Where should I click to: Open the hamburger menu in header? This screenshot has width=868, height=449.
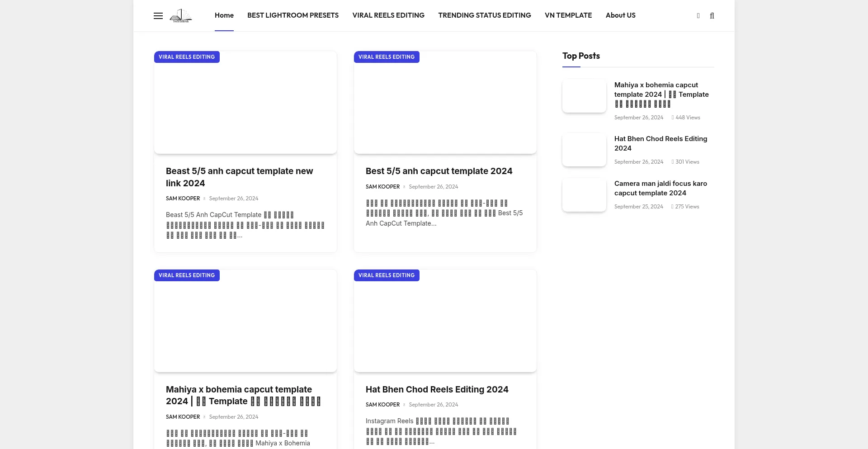pos(158,16)
